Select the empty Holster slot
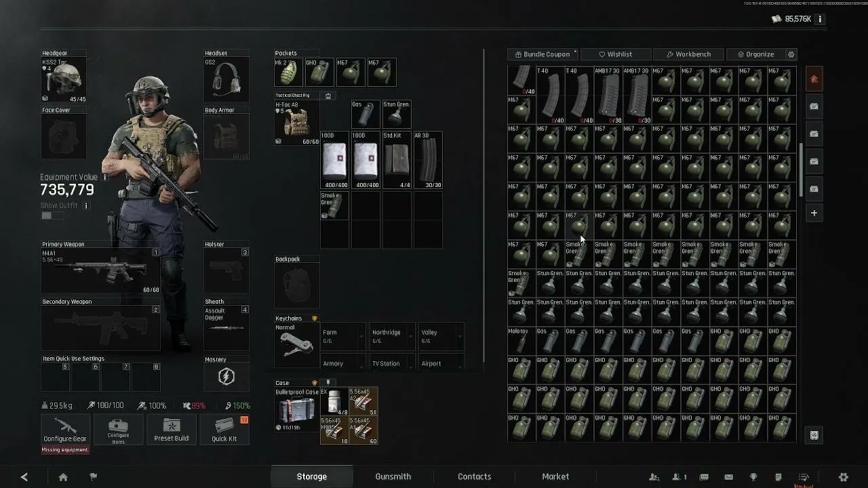Viewport: 868px width, 488px height. point(226,271)
